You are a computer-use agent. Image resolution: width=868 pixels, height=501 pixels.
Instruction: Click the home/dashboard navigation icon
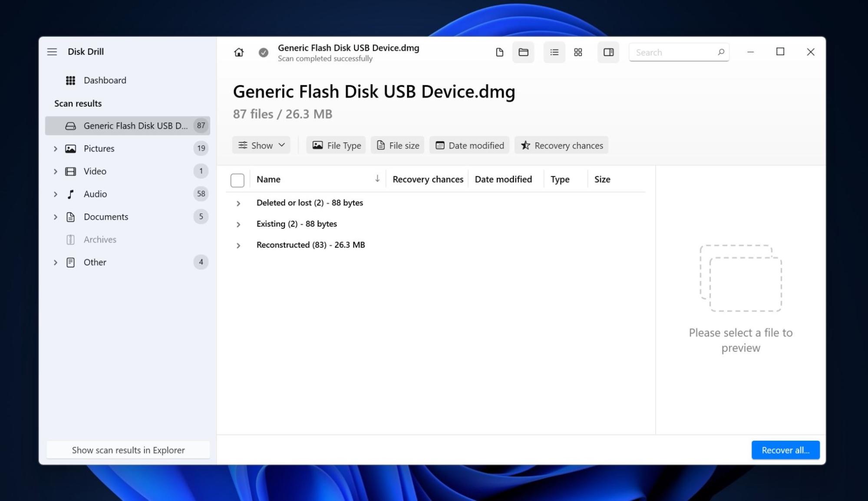point(239,53)
